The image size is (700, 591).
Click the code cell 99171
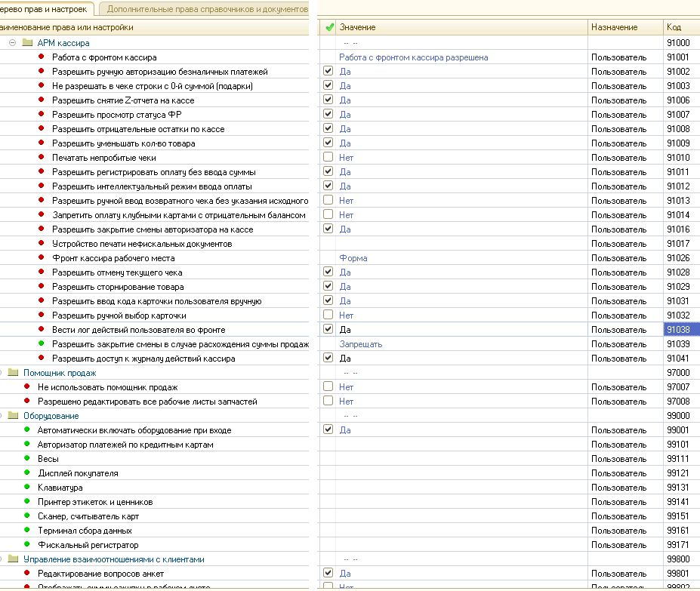click(682, 544)
